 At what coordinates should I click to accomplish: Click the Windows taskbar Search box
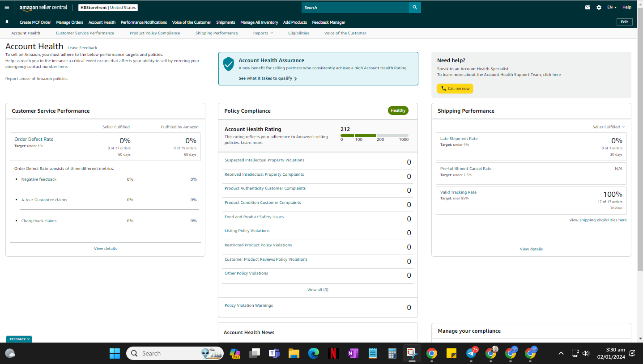[175, 353]
